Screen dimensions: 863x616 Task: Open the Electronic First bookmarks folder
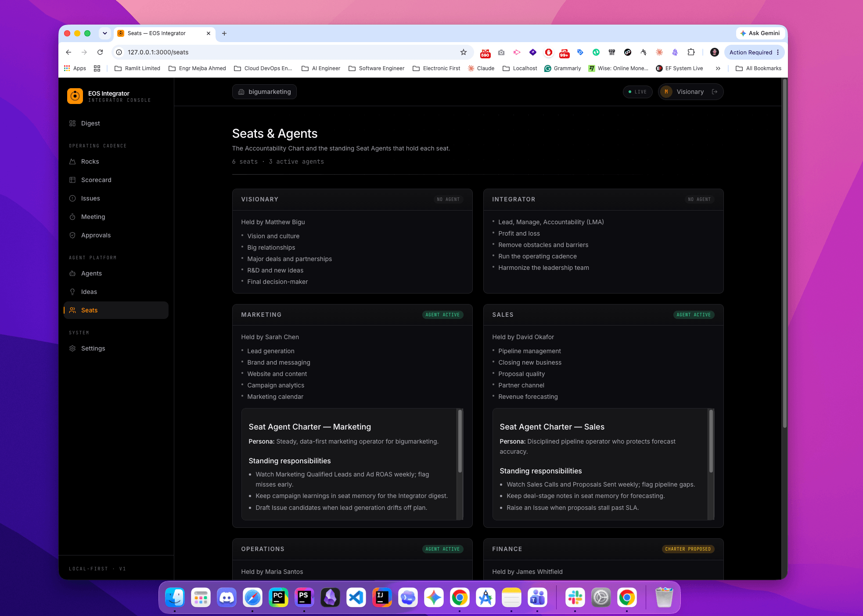coord(436,68)
